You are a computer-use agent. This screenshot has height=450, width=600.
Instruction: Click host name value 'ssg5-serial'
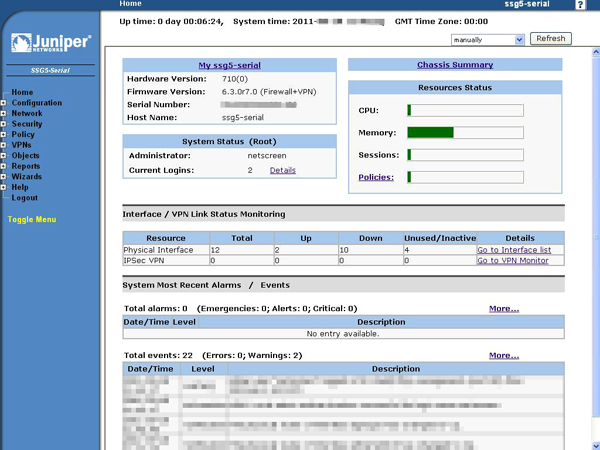click(243, 117)
